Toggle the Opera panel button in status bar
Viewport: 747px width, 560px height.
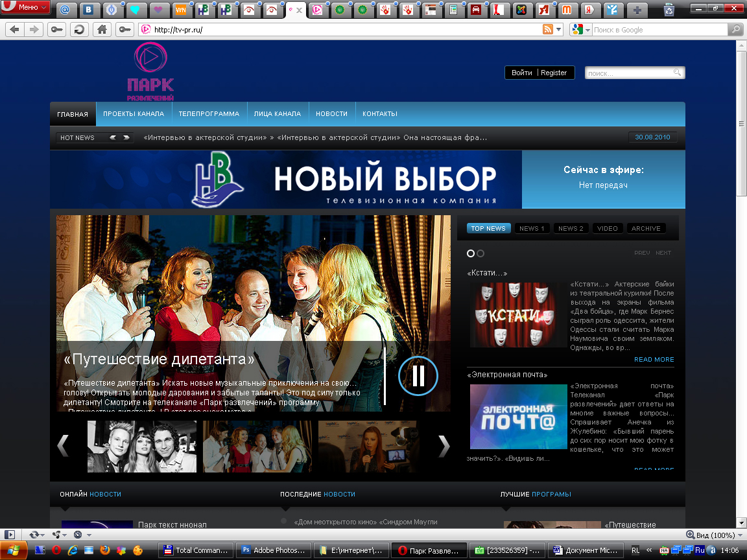[10, 535]
